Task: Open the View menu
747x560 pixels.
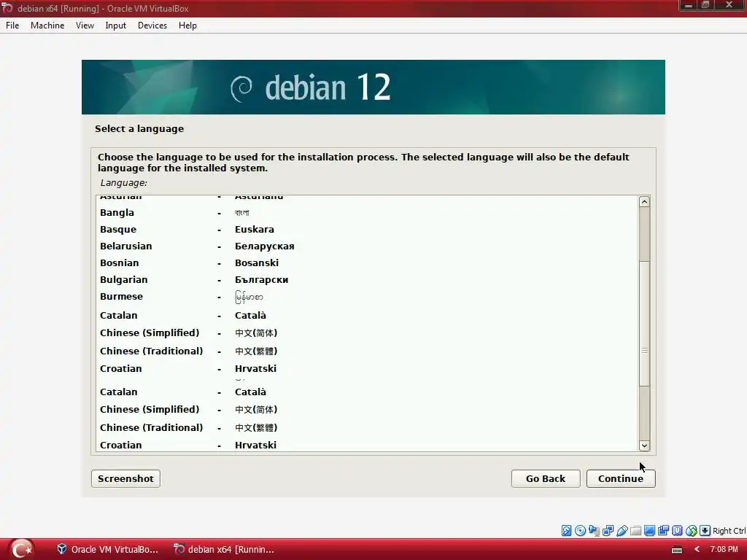Action: coord(85,26)
